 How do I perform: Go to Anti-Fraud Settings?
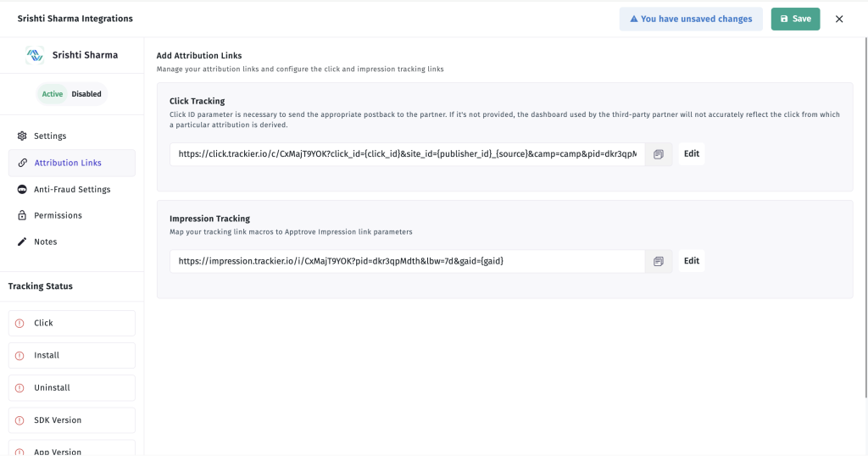[x=72, y=189]
